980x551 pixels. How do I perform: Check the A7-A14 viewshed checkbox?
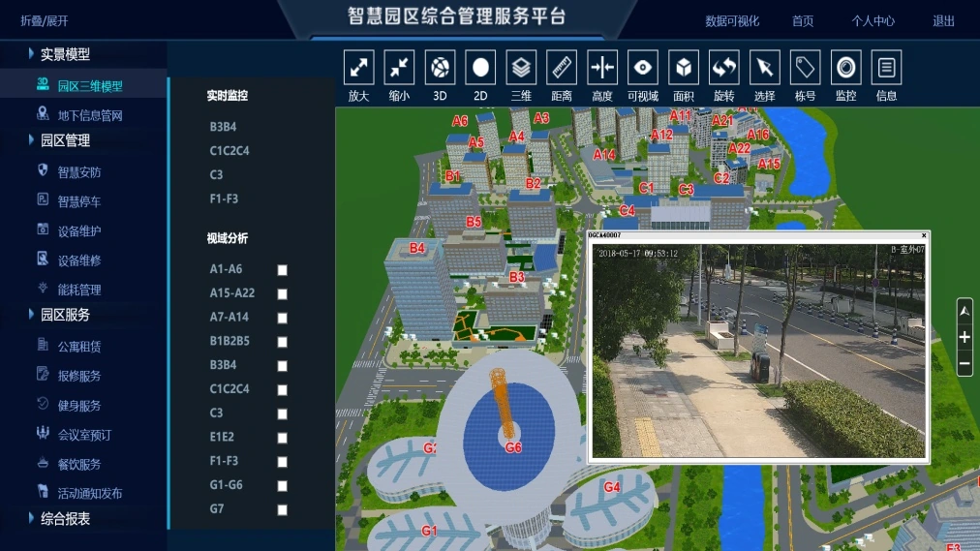click(283, 318)
